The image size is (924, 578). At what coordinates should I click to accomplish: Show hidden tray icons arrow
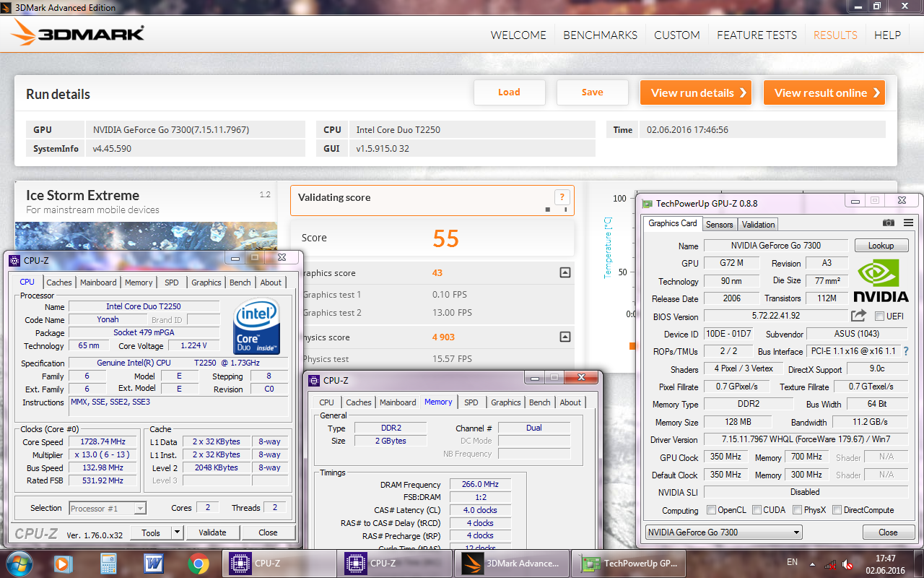[x=813, y=564]
